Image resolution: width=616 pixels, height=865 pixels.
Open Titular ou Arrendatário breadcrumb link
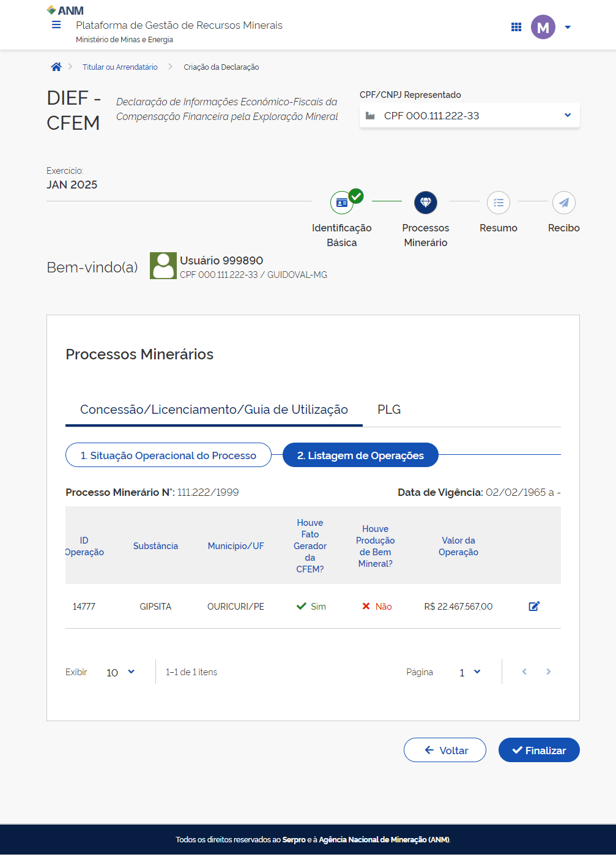[x=120, y=67]
